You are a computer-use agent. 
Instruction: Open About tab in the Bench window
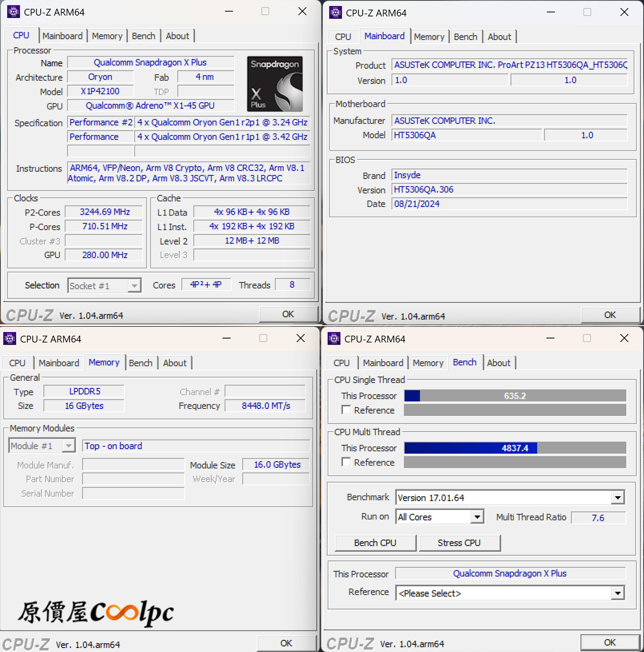point(499,363)
